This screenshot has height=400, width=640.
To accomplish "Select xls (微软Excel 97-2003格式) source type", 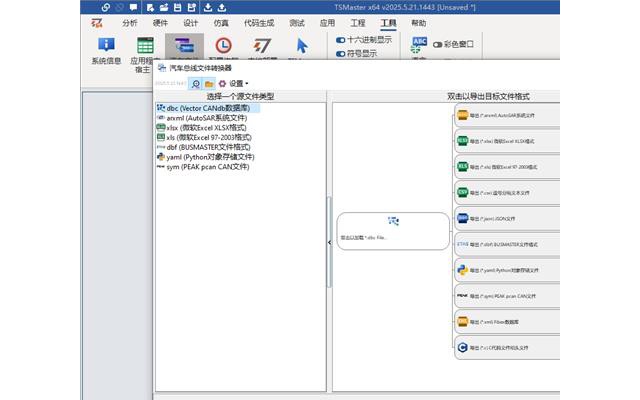I will pyautogui.click(x=204, y=138).
